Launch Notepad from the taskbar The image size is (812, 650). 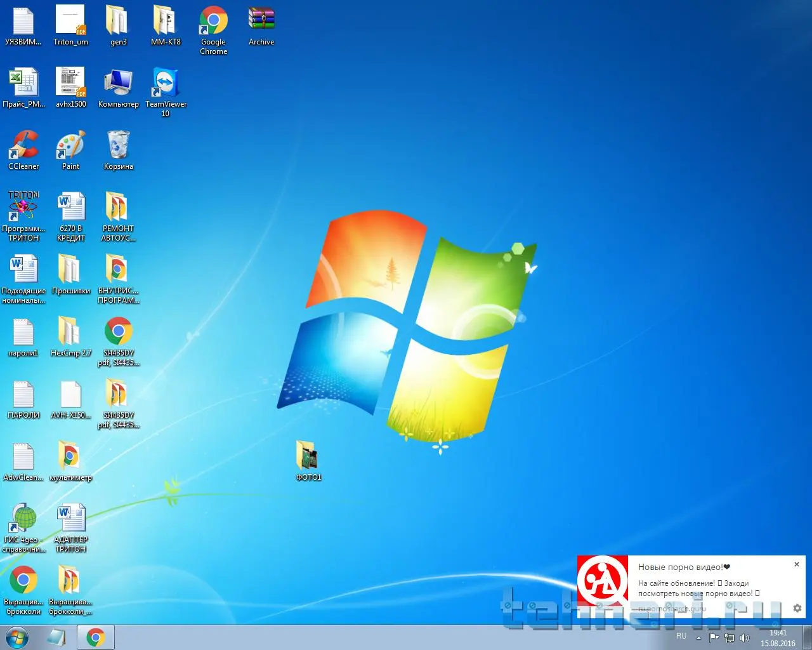(x=56, y=637)
